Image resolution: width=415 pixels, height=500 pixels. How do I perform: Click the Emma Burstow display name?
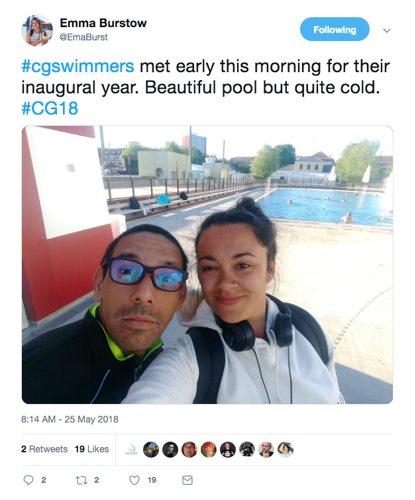tap(103, 23)
